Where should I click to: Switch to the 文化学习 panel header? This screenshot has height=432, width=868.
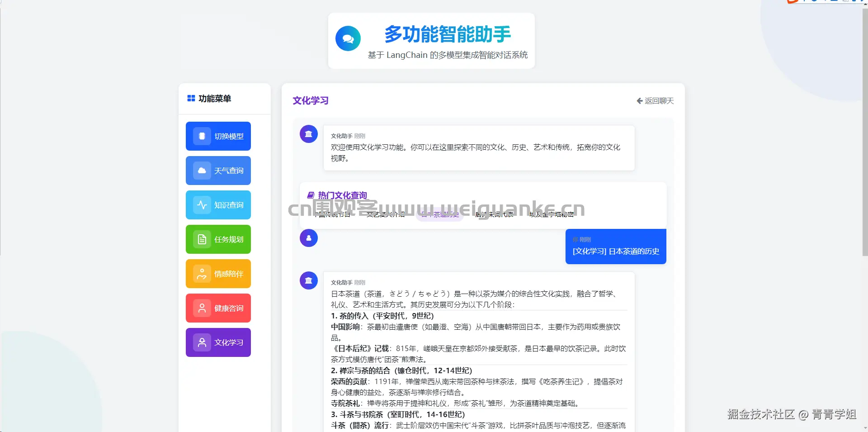(x=311, y=101)
